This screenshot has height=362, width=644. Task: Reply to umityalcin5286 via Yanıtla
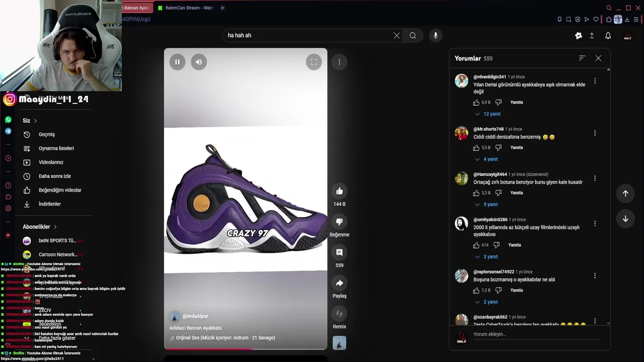click(515, 245)
